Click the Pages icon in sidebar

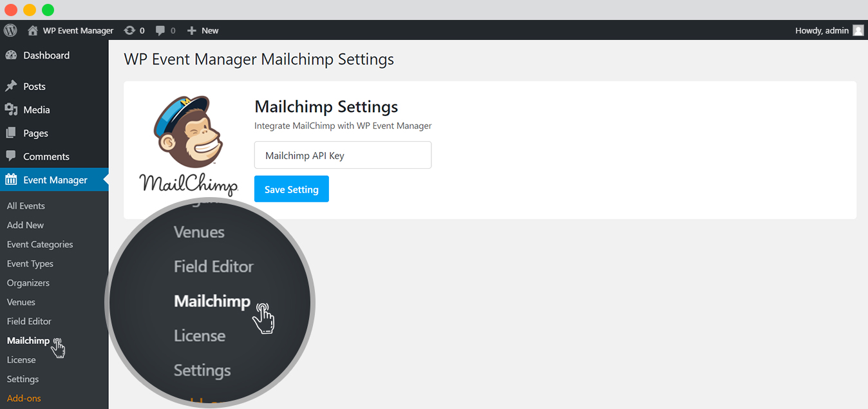click(11, 133)
